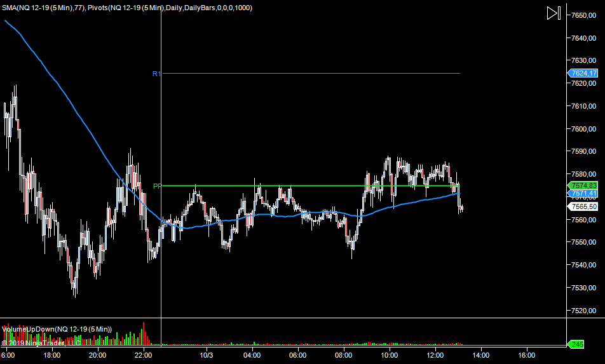Click the 7600,00 level on price axis

coord(583,128)
